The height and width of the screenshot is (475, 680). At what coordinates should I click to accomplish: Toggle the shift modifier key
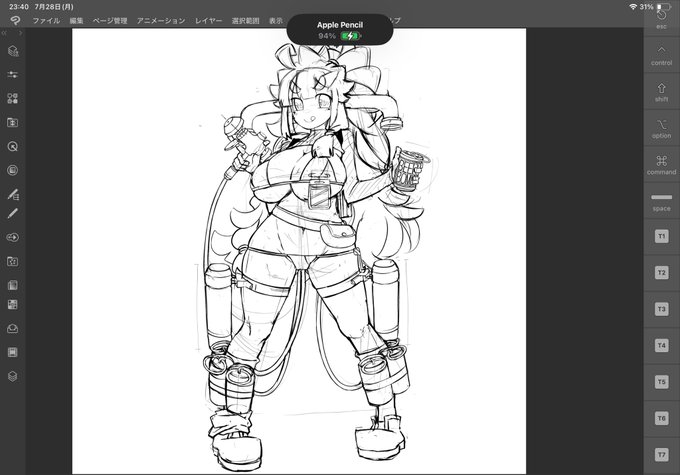coord(661,92)
